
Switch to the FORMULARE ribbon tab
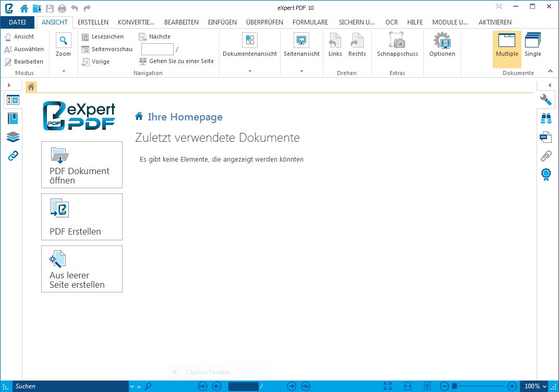(310, 22)
